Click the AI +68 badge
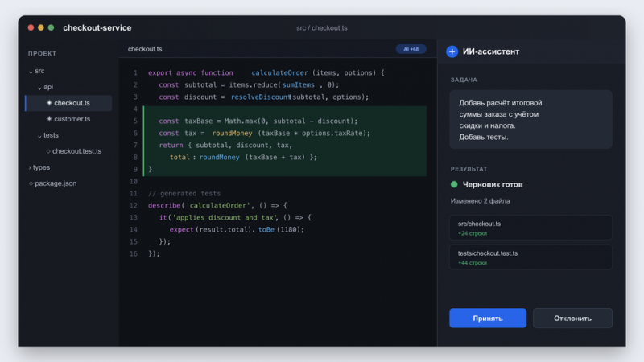Image resolution: width=644 pixels, height=362 pixels. tap(411, 49)
